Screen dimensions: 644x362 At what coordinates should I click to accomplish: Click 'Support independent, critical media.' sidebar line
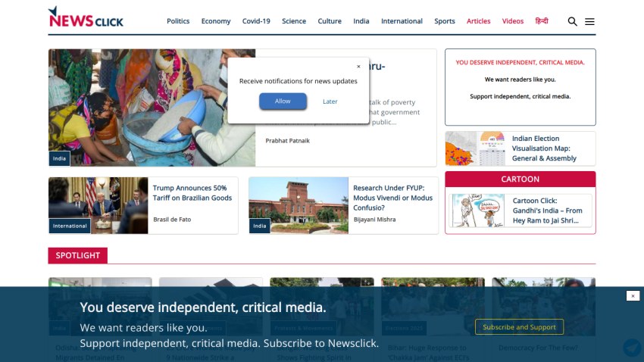click(x=520, y=96)
